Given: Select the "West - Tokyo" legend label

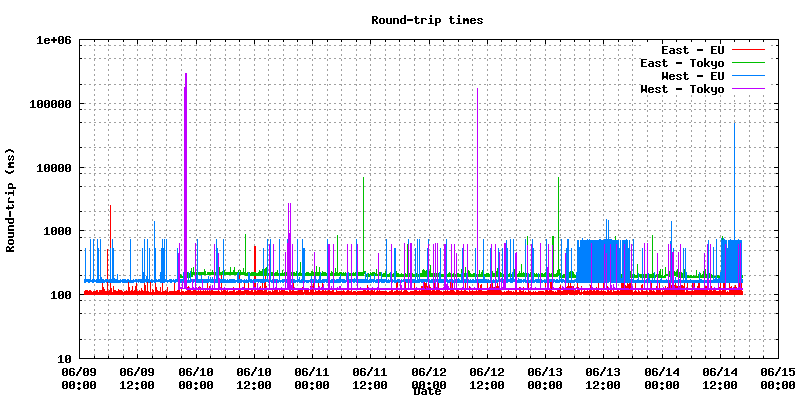Looking at the screenshot, I should coord(682,89).
